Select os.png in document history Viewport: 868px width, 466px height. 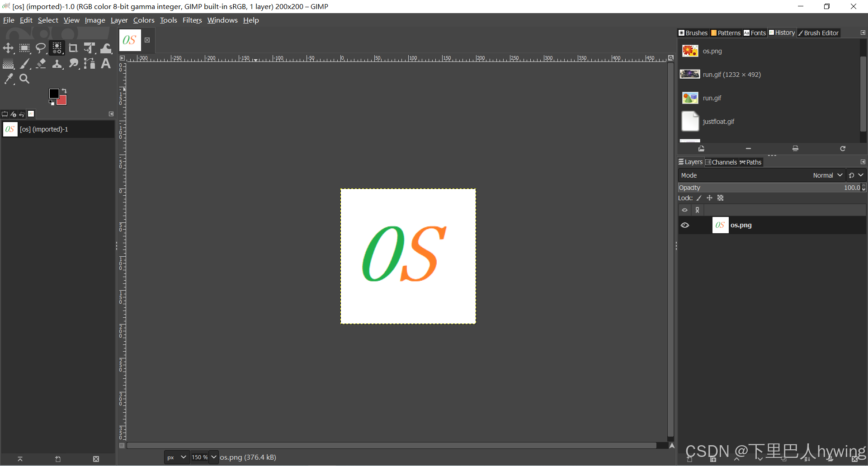tap(769, 51)
